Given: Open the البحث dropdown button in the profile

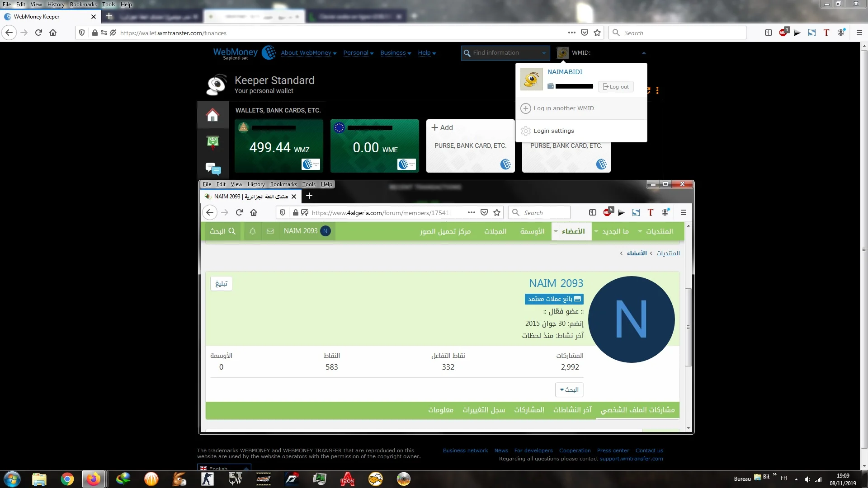Looking at the screenshot, I should click(569, 390).
